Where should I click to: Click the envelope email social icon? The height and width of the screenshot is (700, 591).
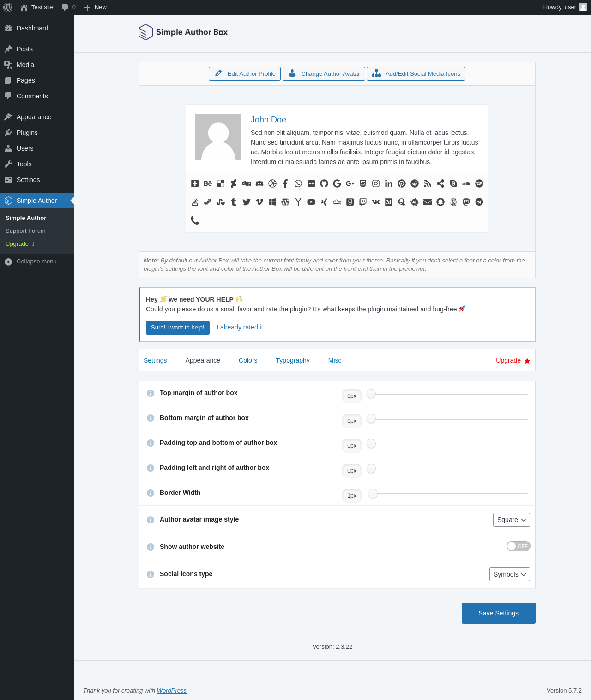click(x=428, y=202)
